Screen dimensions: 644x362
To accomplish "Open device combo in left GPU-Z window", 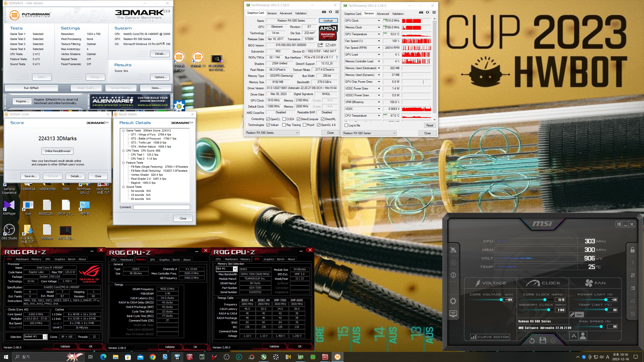I will click(272, 133).
